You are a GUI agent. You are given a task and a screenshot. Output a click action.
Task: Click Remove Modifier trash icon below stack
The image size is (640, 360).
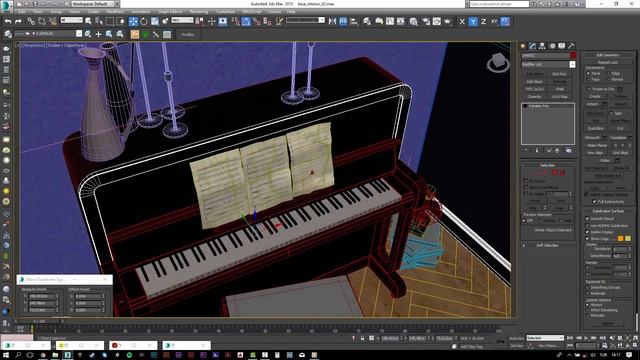(x=557, y=151)
